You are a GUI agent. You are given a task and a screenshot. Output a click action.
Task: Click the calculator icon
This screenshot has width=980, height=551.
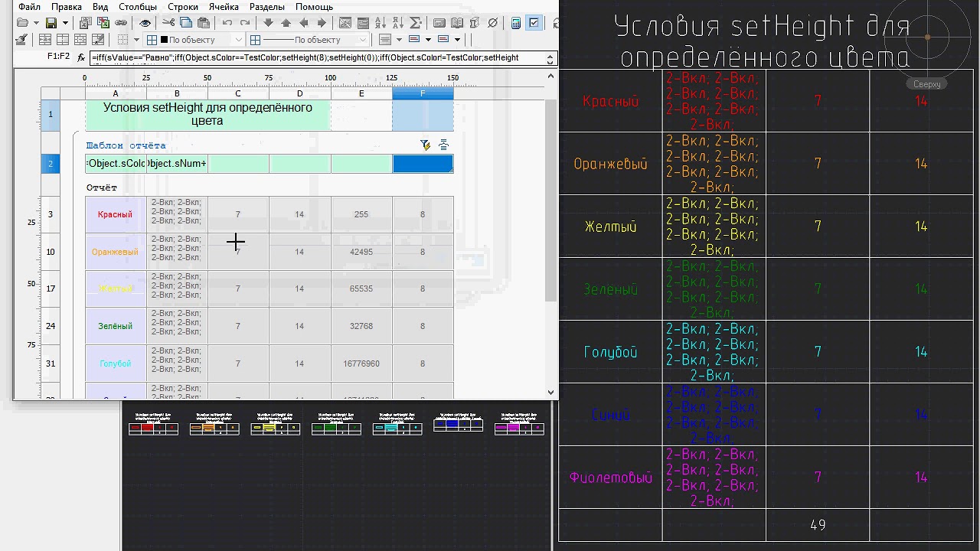click(x=516, y=23)
